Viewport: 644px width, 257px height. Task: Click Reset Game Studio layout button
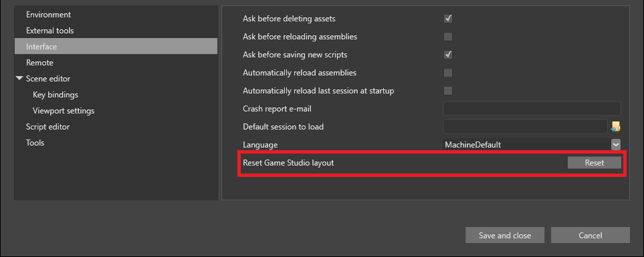click(595, 163)
